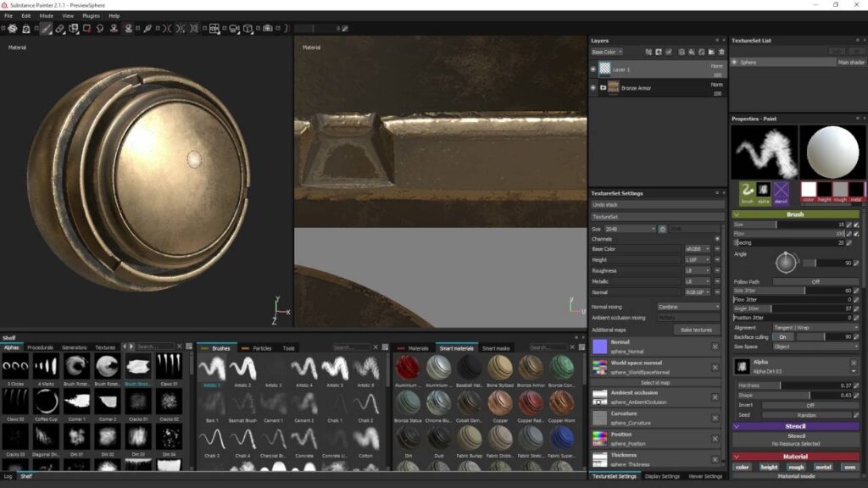The width and height of the screenshot is (868, 488).
Task: Select the Eraser tool in toolbar
Action: click(60, 28)
